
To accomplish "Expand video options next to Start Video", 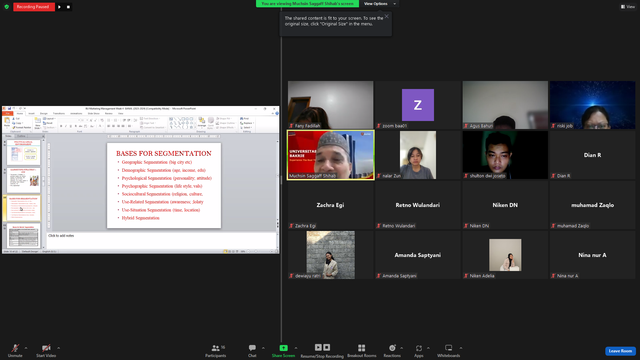I will pos(58,348).
